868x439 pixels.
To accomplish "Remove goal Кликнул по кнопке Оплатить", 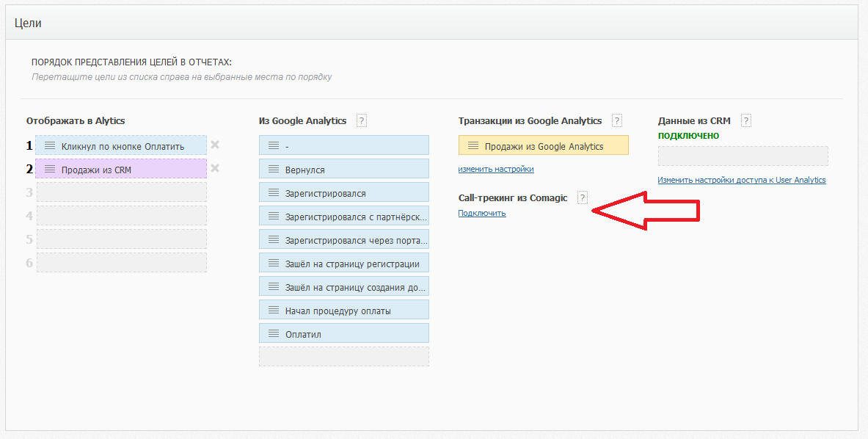I will point(215,145).
